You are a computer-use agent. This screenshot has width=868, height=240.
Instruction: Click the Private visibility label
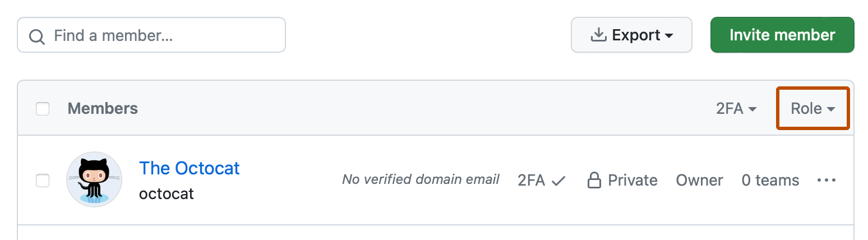coord(632,181)
